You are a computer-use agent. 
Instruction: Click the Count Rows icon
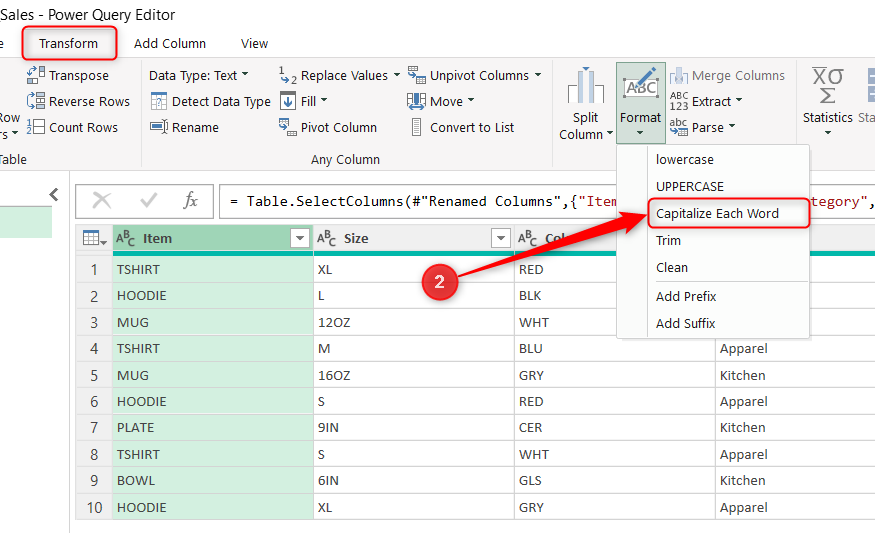tap(36, 127)
